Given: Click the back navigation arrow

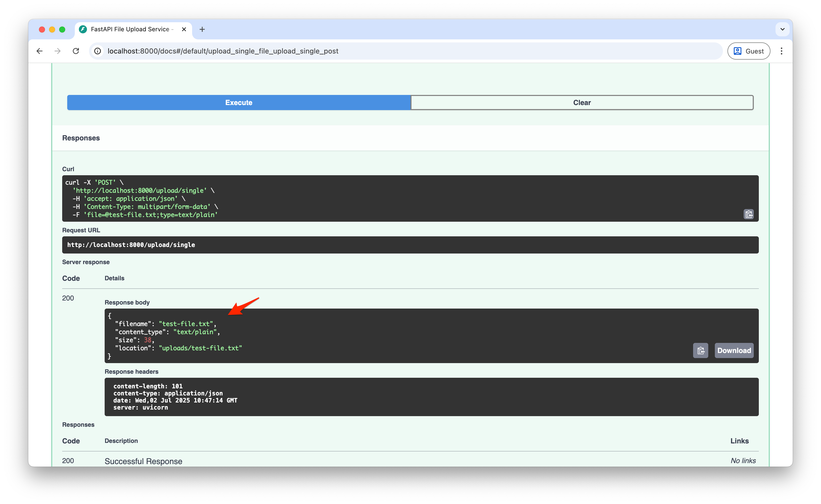Looking at the screenshot, I should [x=40, y=51].
